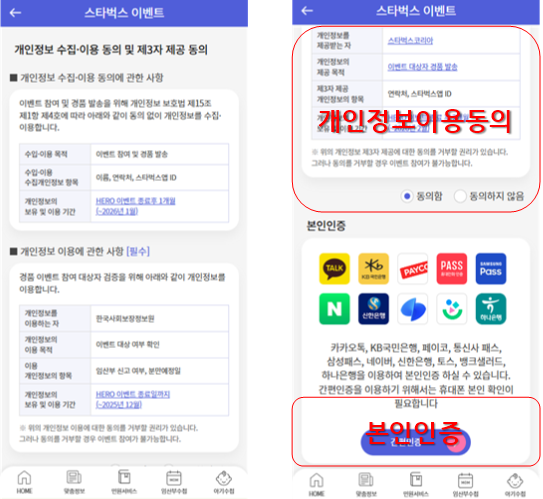The width and height of the screenshot is (543, 499).
Task: Open 임산부수첩 in the left screen bottom bar
Action: pyautogui.click(x=174, y=482)
